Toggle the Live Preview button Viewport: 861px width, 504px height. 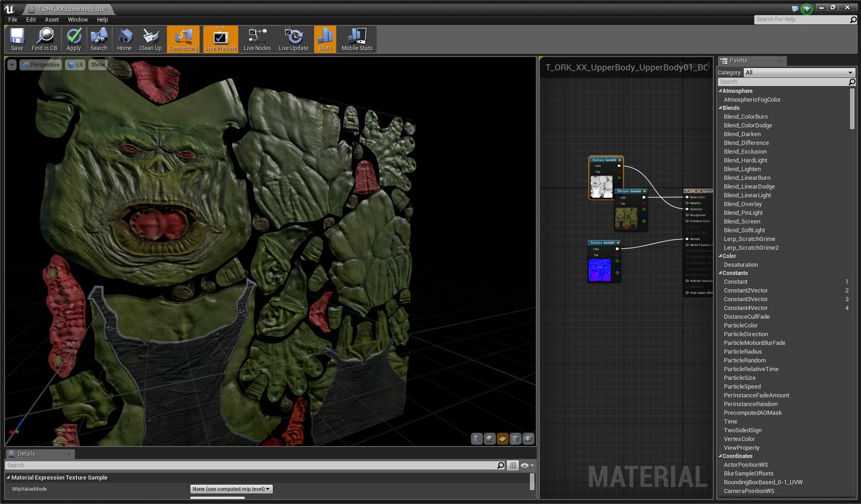tap(220, 39)
